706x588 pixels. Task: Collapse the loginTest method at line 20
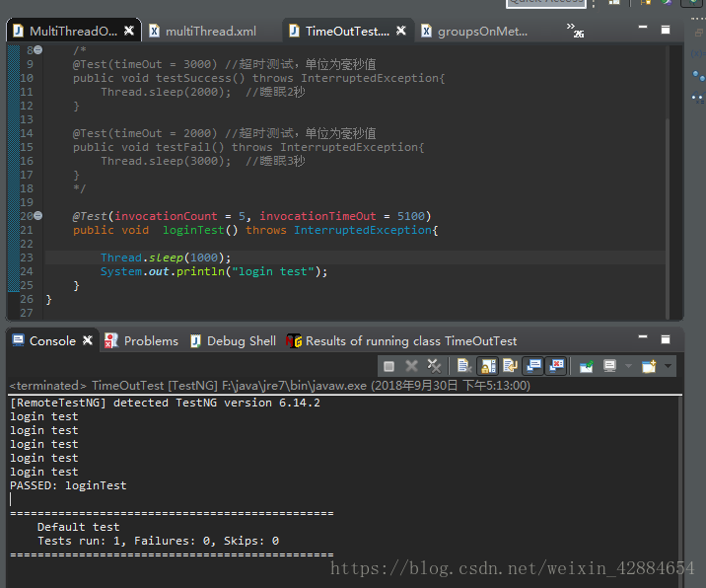click(38, 216)
